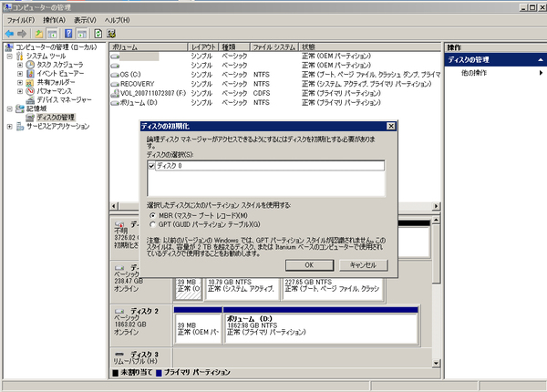The height and width of the screenshot is (392, 547).
Task: Expand the パフォーマンス node
Action: pos(20,91)
